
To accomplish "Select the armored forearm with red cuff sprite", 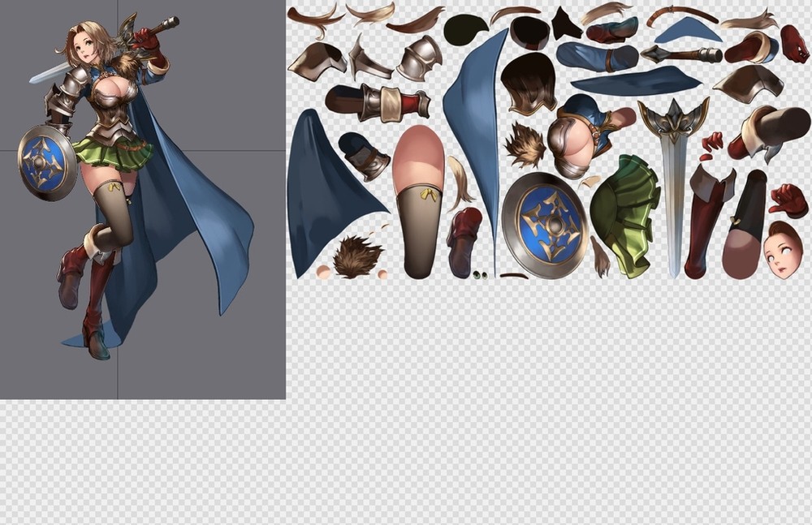I will (x=378, y=103).
